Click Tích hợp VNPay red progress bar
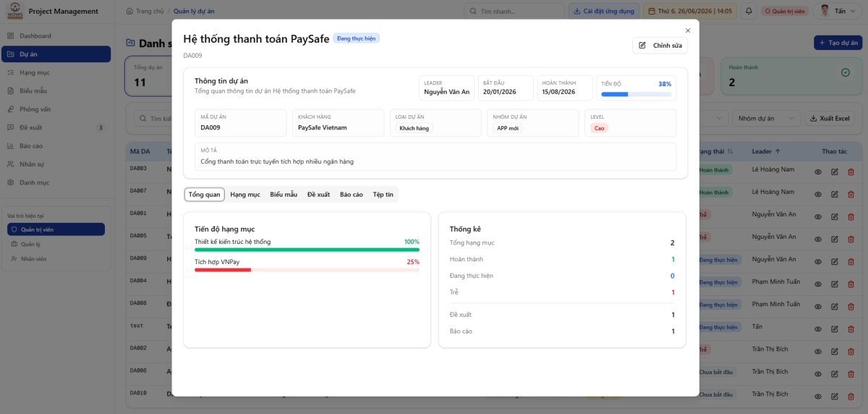 [x=307, y=270]
